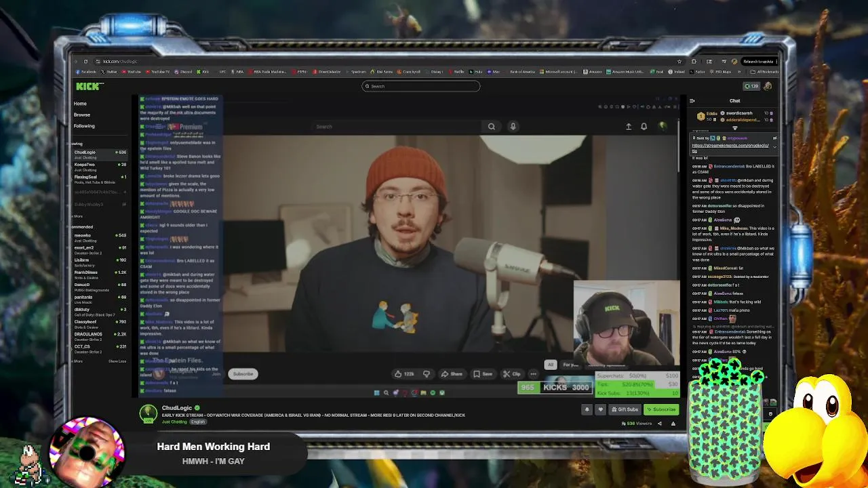Dislike the YouTube video thumbs down
Screen dimensions: 868x488
tap(427, 374)
